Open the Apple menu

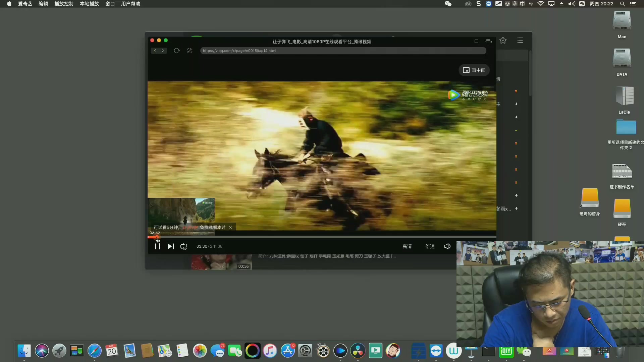click(x=9, y=4)
